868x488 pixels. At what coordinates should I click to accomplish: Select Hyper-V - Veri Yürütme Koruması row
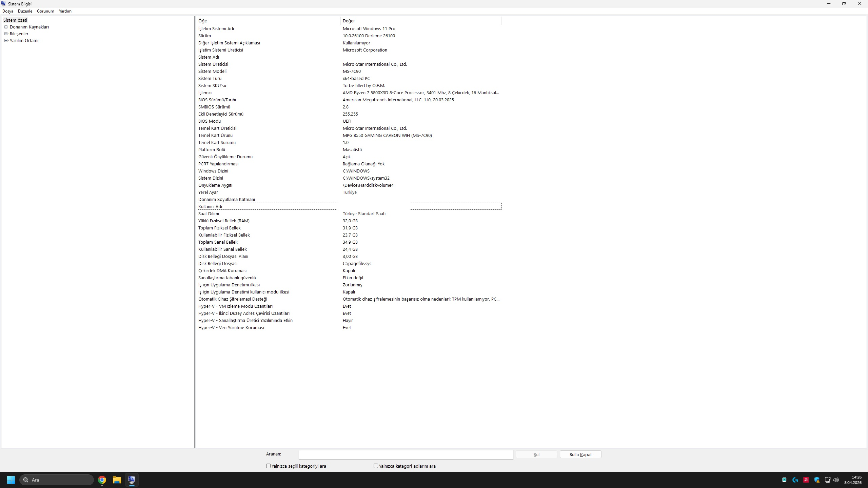(350, 328)
